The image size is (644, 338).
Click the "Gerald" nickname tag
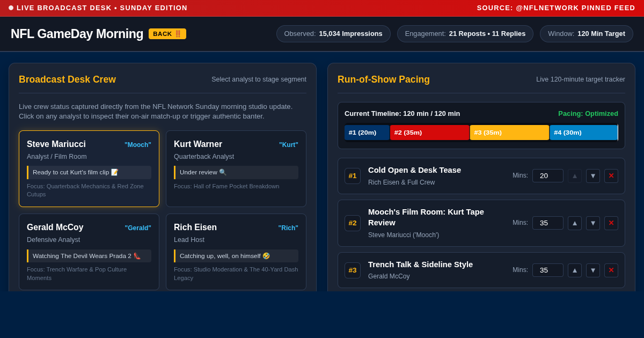(x=138, y=228)
